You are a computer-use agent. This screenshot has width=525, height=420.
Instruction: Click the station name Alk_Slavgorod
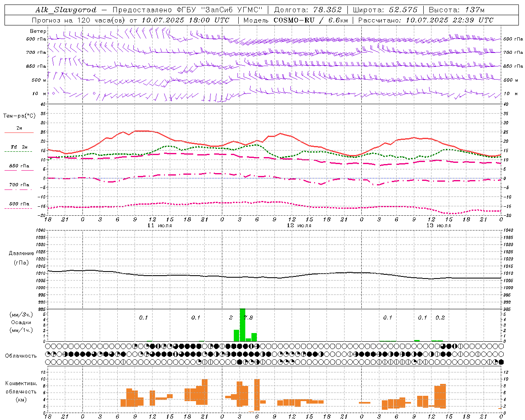[x=66, y=10]
